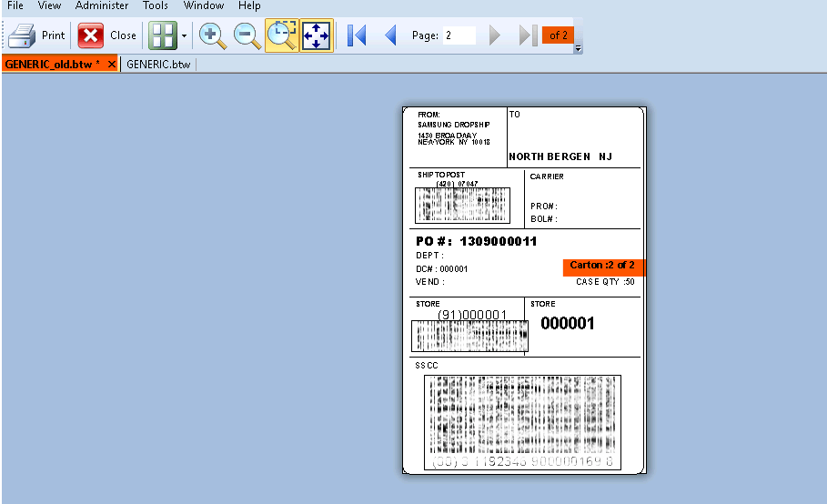Click the PRO# : field text
This screenshot has width=827, height=504.
click(x=544, y=207)
